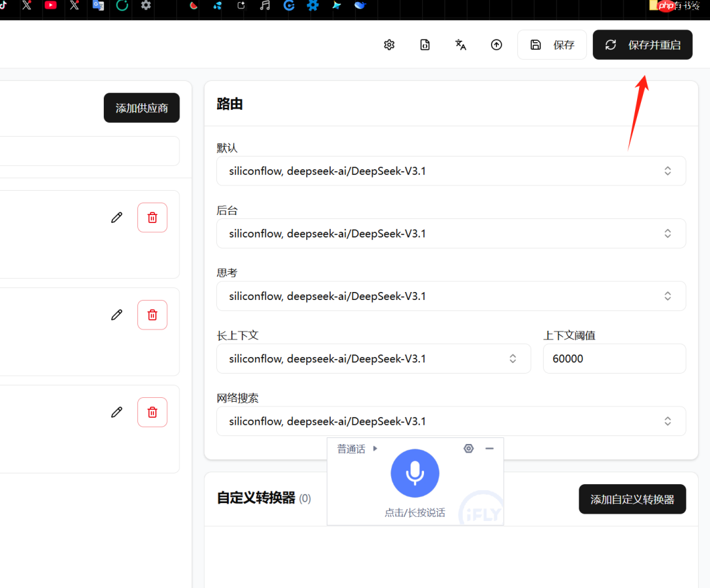710x588 pixels.
Task: Click the microphone icon in the iFLY widget
Action: (415, 473)
